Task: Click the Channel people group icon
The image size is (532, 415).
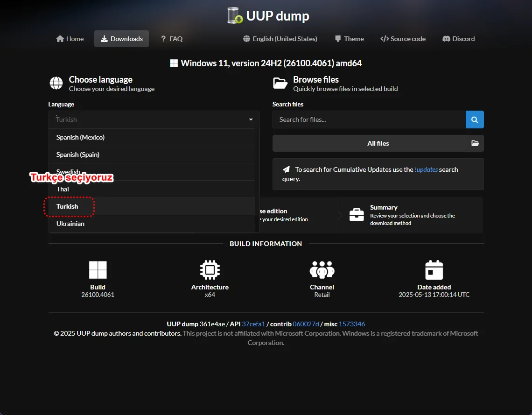Action: coord(322,270)
